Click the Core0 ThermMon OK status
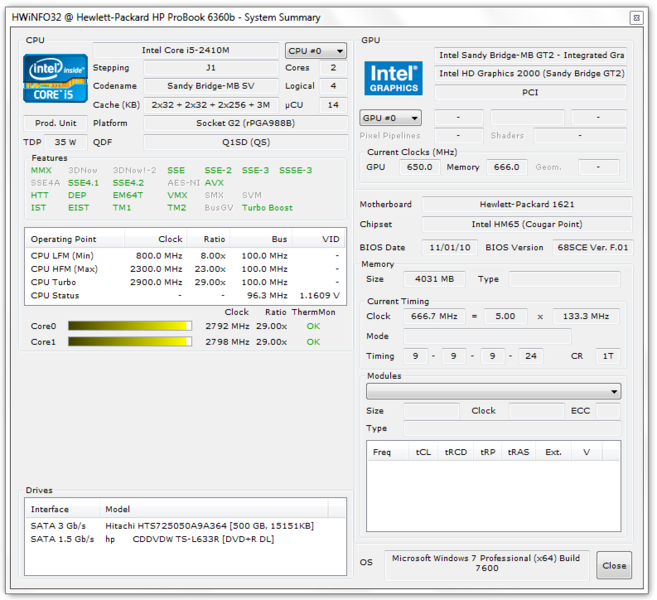657x600 pixels. coord(313,326)
